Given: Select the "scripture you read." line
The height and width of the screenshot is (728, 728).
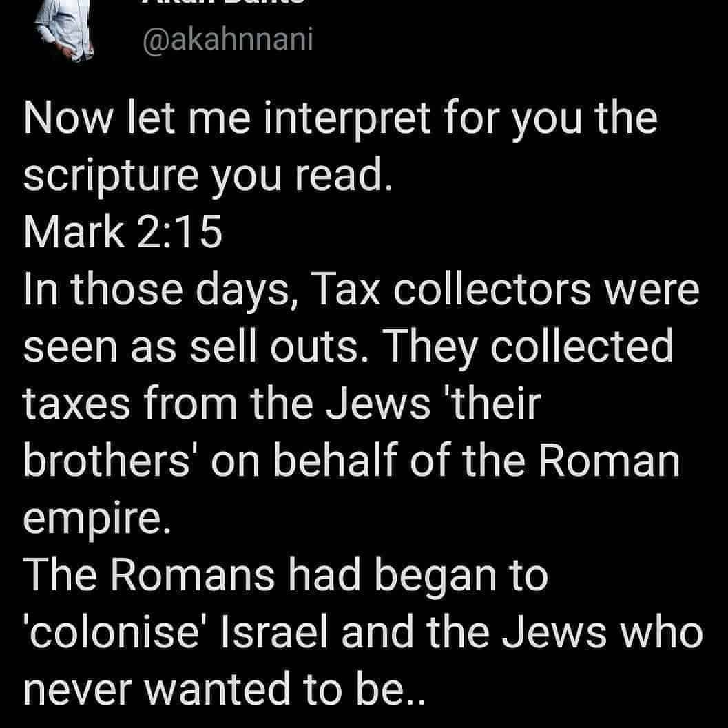Looking at the screenshot, I should pyautogui.click(x=207, y=176).
